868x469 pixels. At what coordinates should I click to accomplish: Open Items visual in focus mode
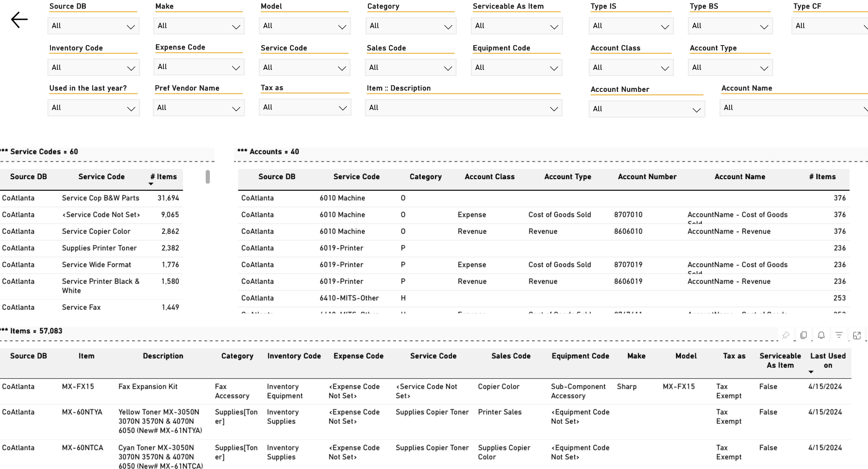point(857,335)
